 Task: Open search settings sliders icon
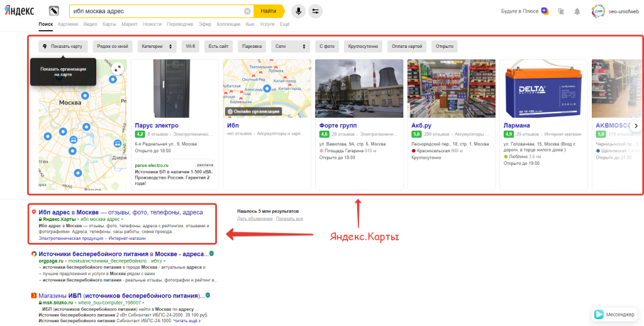tap(316, 11)
